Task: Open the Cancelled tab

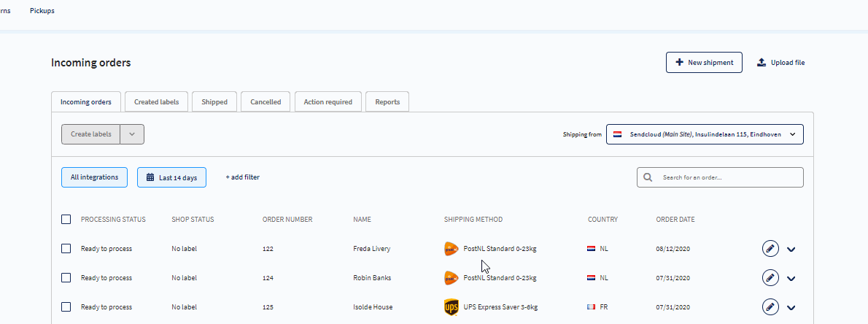Action: point(266,102)
